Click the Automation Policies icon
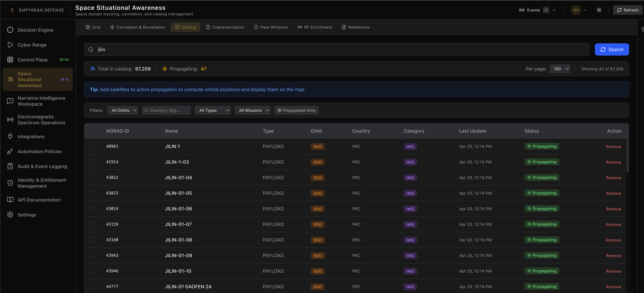This screenshot has width=644, height=293. 10,151
